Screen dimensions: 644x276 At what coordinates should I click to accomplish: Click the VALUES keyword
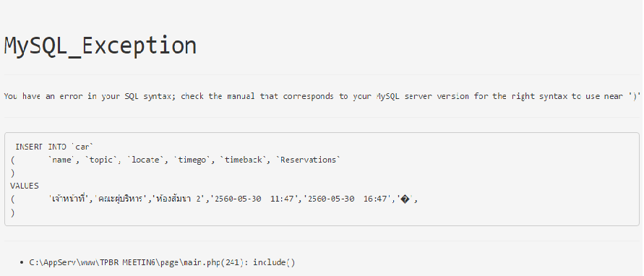[25, 186]
